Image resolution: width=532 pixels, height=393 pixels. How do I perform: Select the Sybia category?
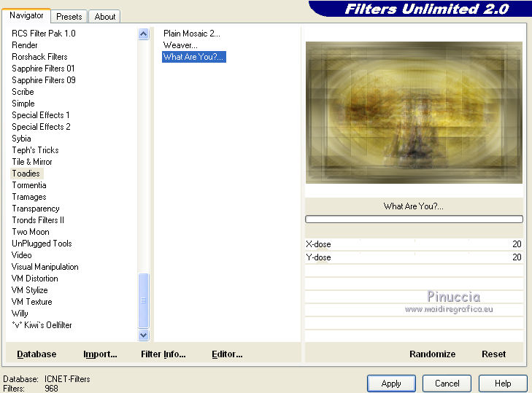pos(21,139)
